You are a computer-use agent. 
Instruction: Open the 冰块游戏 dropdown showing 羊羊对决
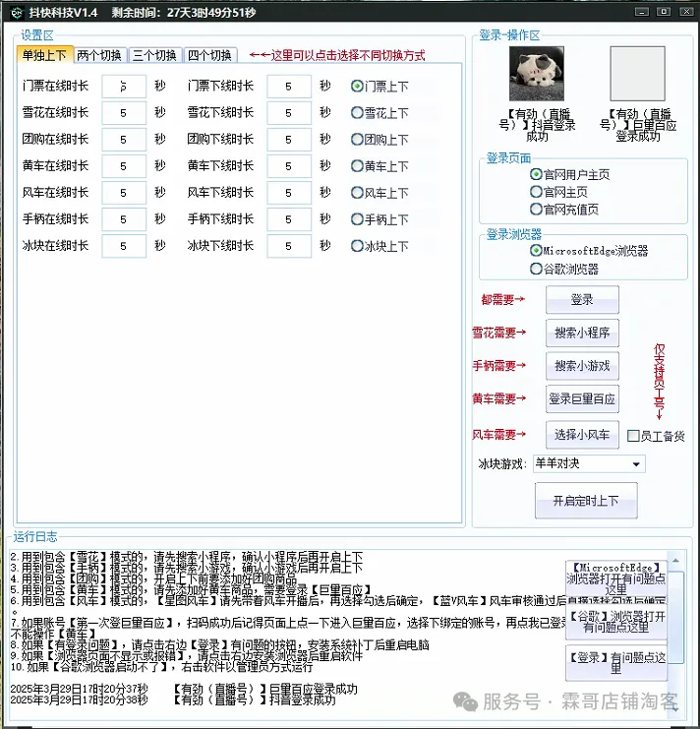pos(588,463)
